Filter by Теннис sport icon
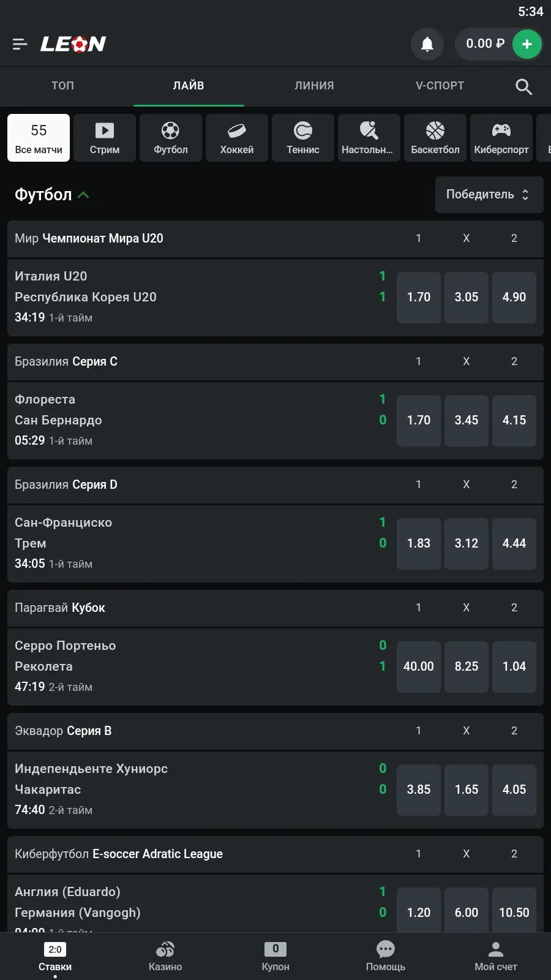The image size is (551, 980). pyautogui.click(x=303, y=138)
